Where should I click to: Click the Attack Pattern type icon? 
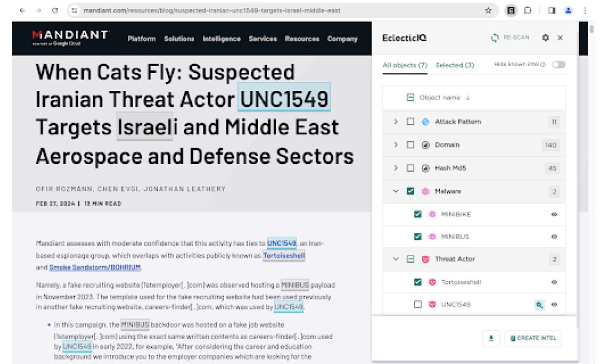425,122
